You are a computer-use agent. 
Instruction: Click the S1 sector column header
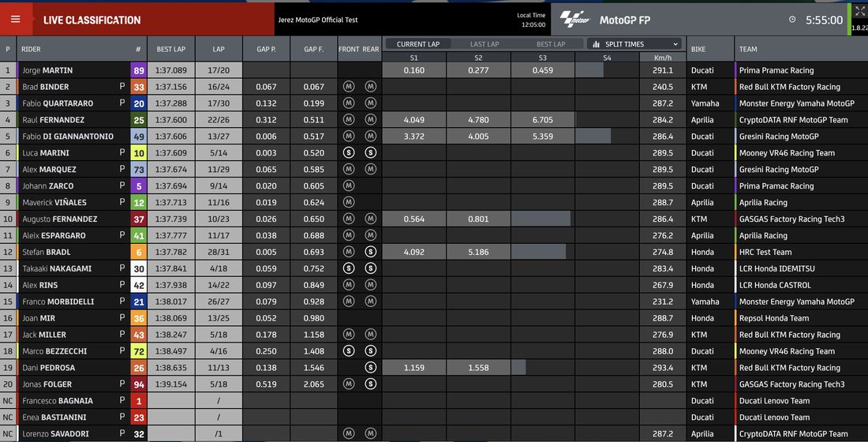pos(414,58)
